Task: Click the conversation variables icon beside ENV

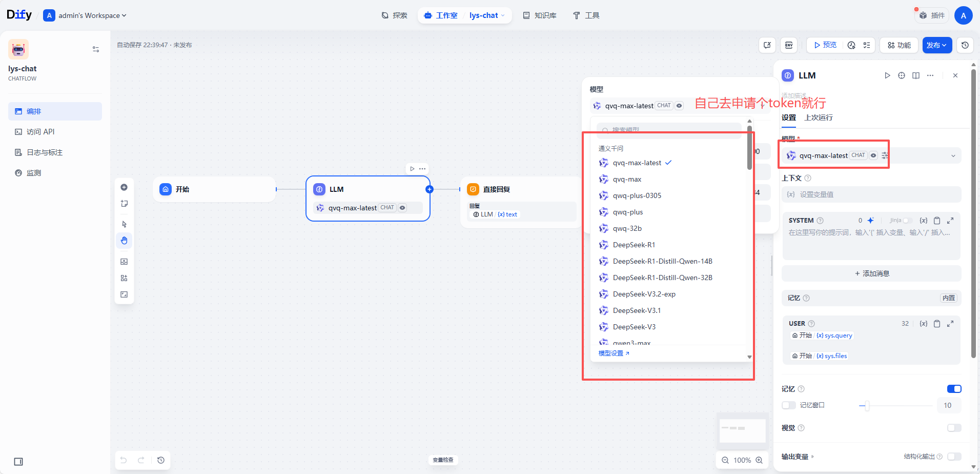Action: tap(767, 45)
